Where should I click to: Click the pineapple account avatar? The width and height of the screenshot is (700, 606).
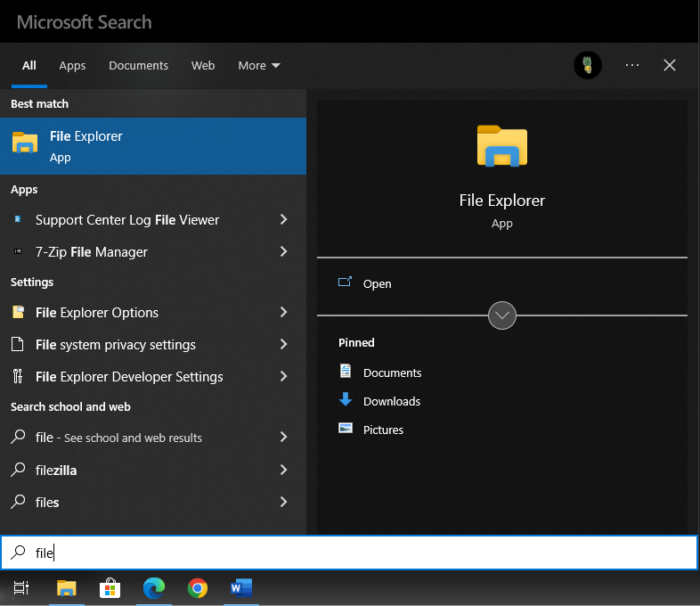tap(588, 65)
